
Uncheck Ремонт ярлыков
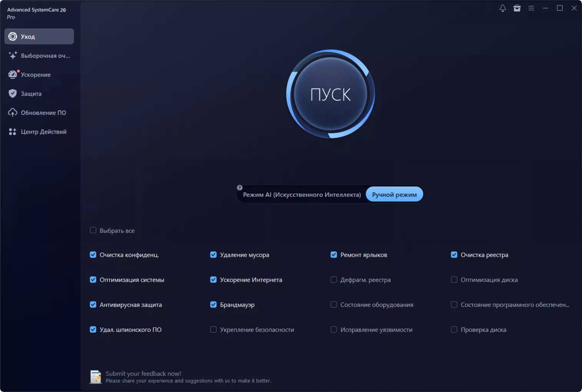coord(333,255)
